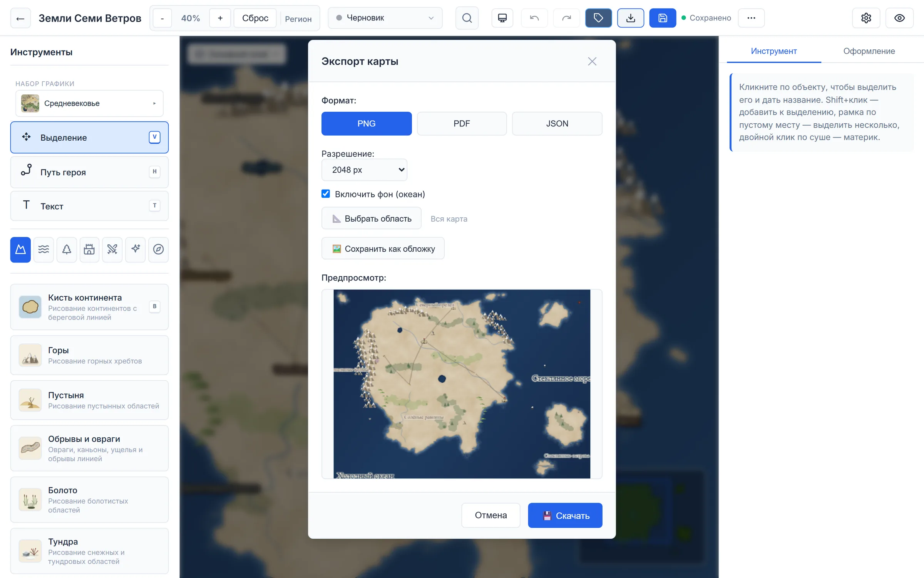Open the search magnifier in the toolbar
The image size is (924, 578).
tap(467, 18)
